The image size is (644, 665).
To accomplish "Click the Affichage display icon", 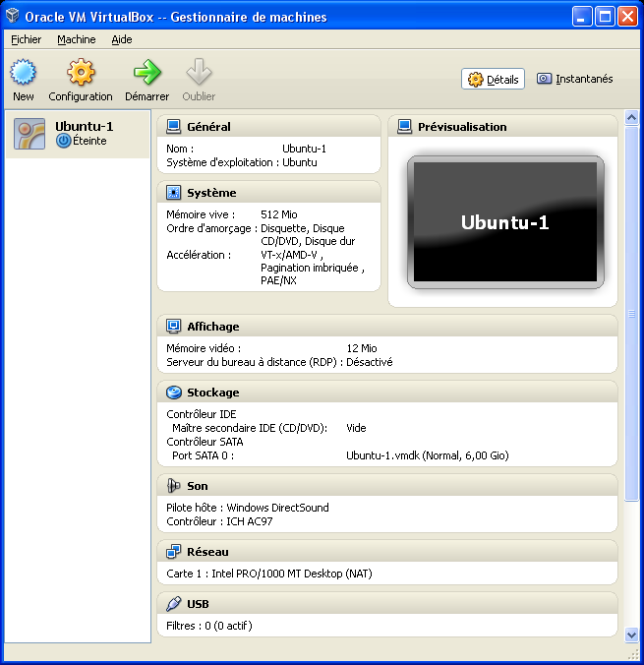I will click(x=173, y=327).
